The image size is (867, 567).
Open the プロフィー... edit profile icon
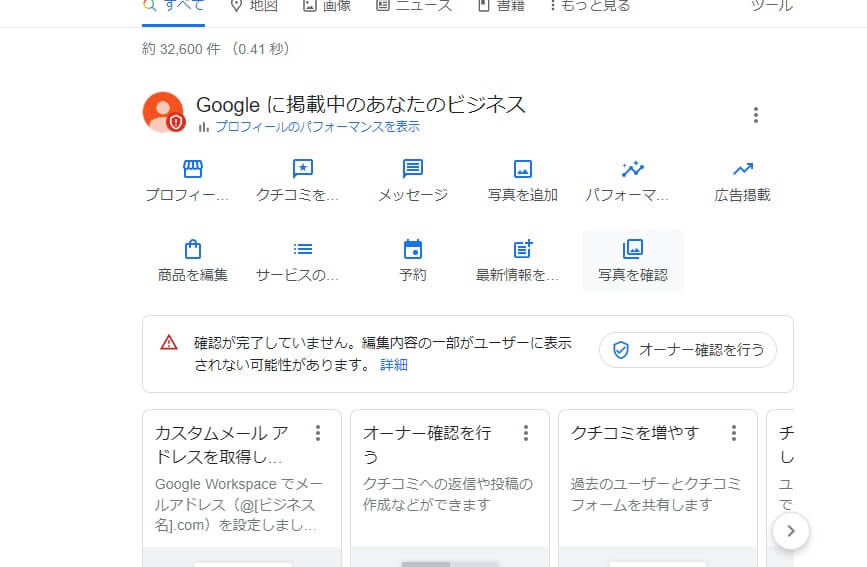point(192,169)
